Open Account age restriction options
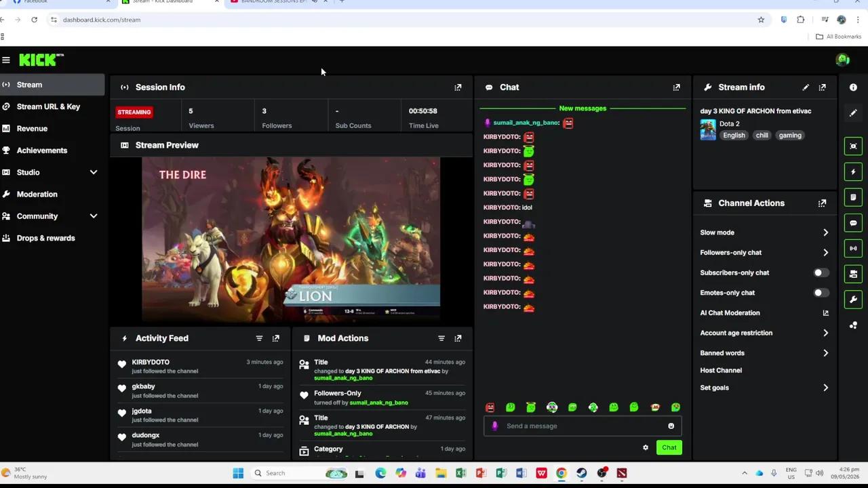Screen dimensions: 868x488 click(x=764, y=333)
